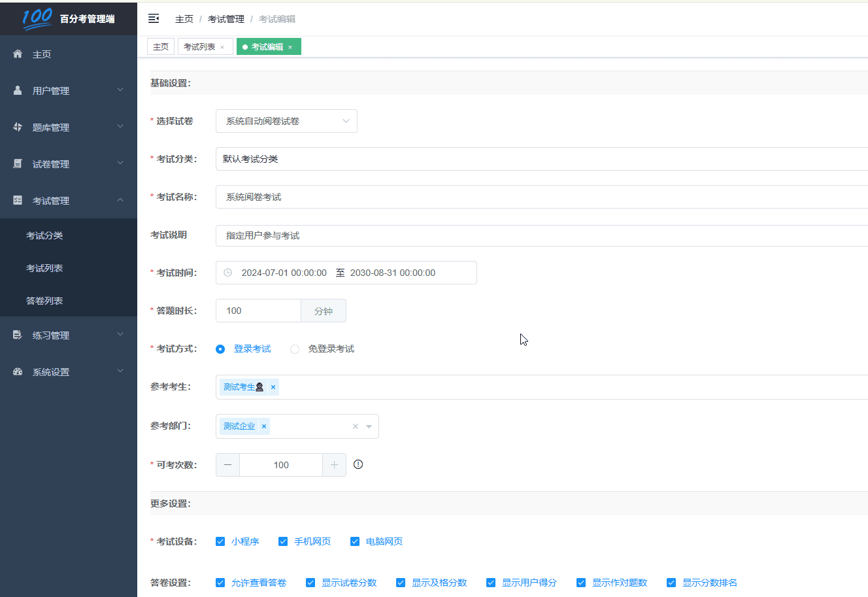This screenshot has height=597, width=868.
Task: Disable the 显示分数排名 checkbox
Action: 671,582
